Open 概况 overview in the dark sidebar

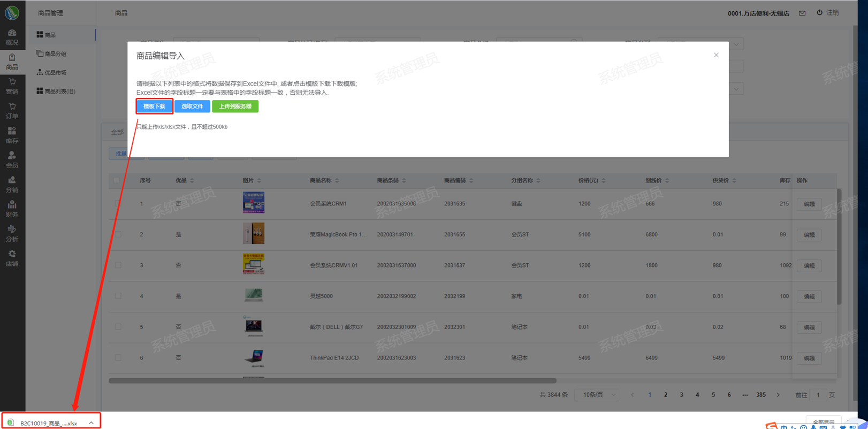[12, 37]
